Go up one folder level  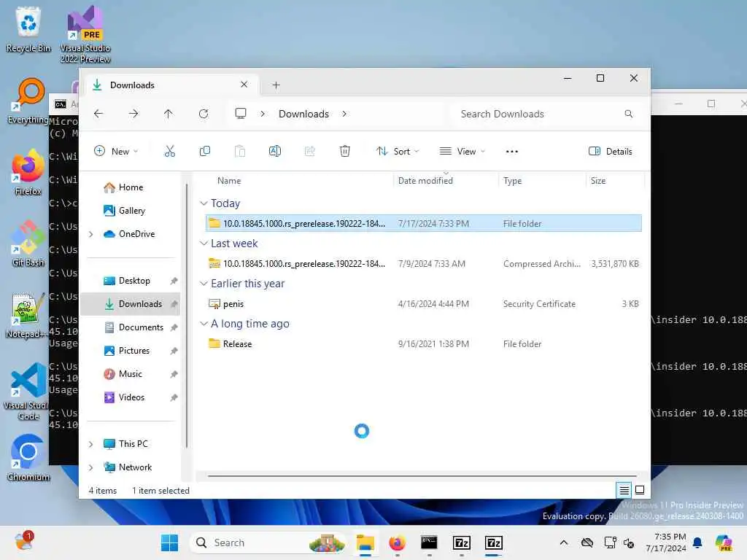[x=169, y=114]
